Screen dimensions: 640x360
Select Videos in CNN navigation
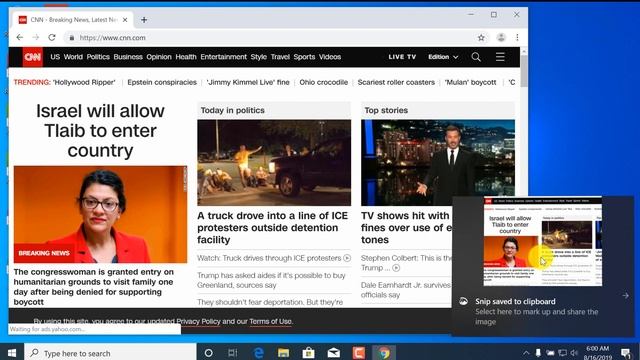(330, 57)
